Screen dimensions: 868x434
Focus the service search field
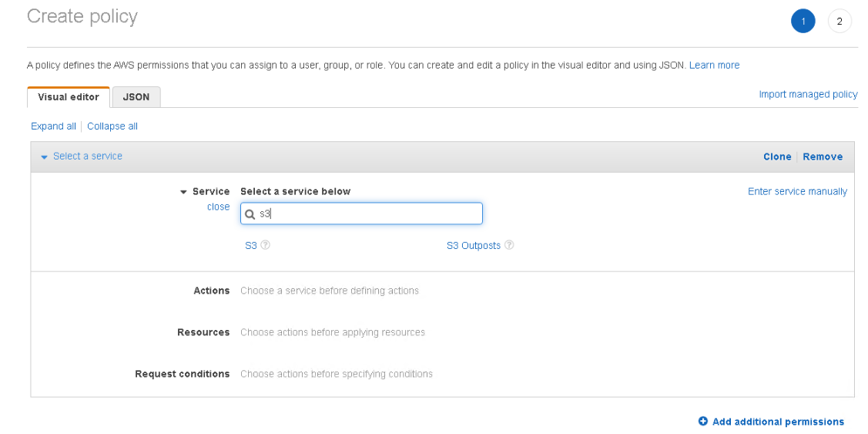tap(361, 214)
